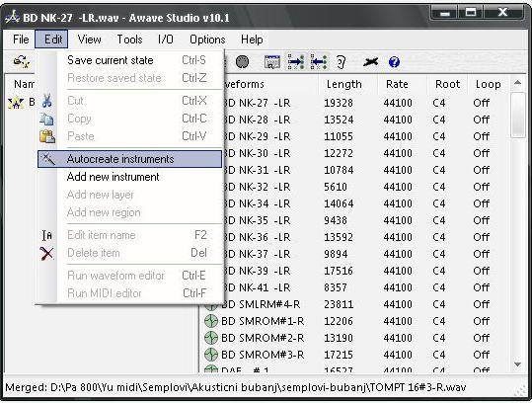Image resolution: width=532 pixels, height=403 pixels.
Task: Click the waveform list scroll down arrow
Action: click(x=518, y=364)
